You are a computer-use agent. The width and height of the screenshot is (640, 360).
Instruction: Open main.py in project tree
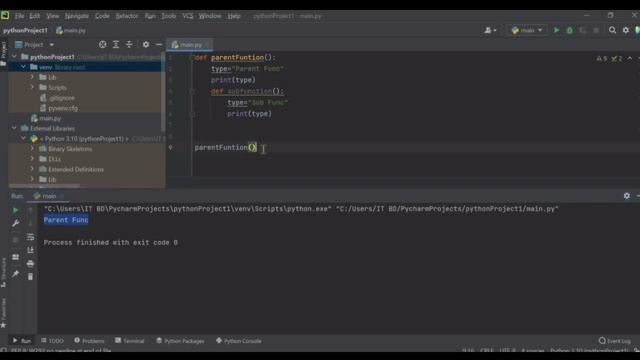46,118
